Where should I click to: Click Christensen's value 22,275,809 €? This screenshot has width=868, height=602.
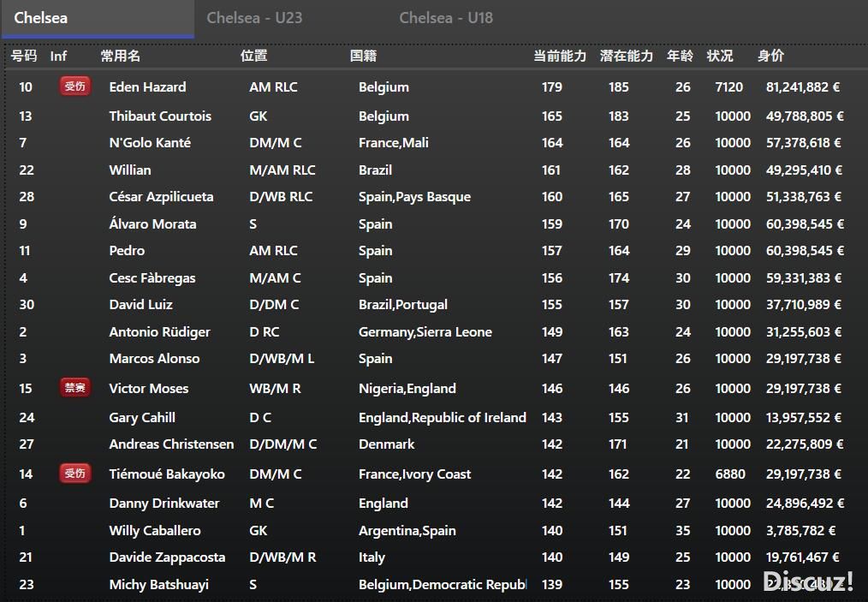[x=805, y=444]
